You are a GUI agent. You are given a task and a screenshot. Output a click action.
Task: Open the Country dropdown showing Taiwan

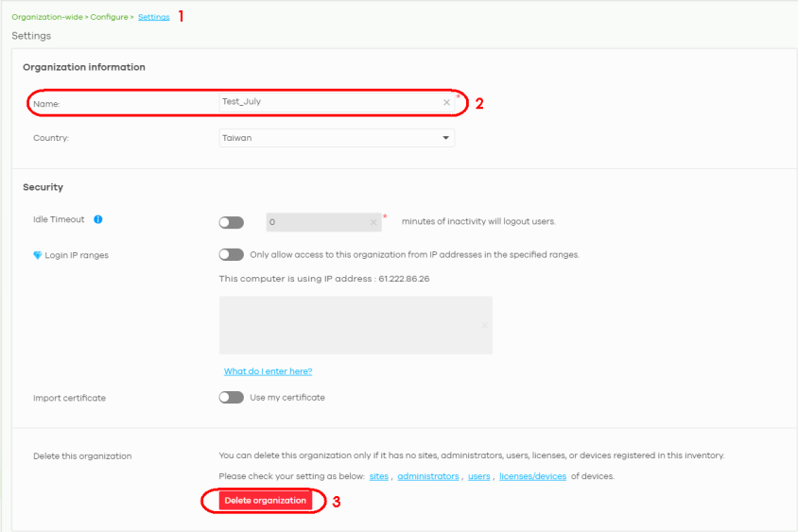pyautogui.click(x=336, y=138)
